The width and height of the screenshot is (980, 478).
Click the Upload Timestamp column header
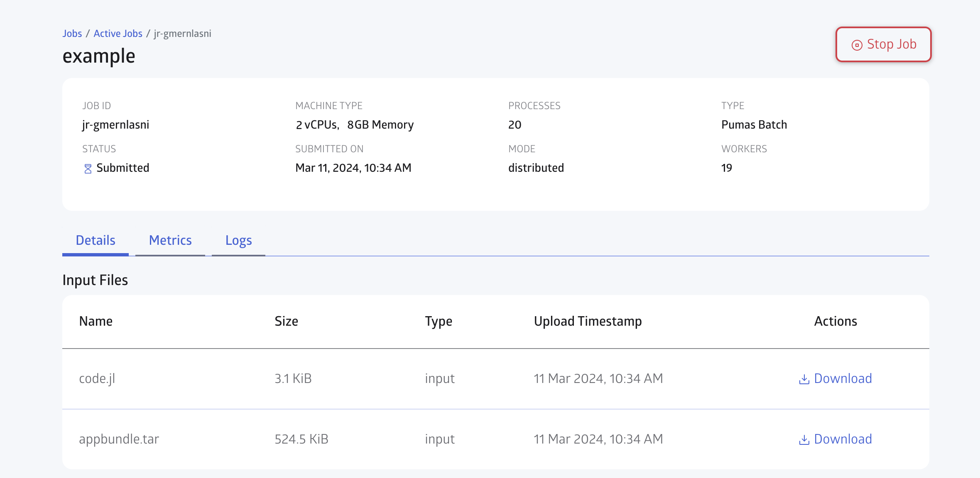coord(588,321)
